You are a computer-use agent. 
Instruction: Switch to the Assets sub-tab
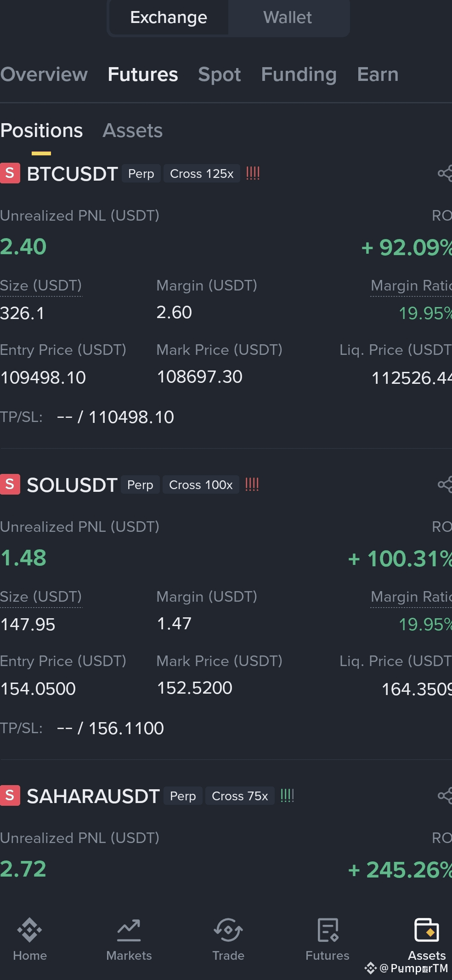133,131
